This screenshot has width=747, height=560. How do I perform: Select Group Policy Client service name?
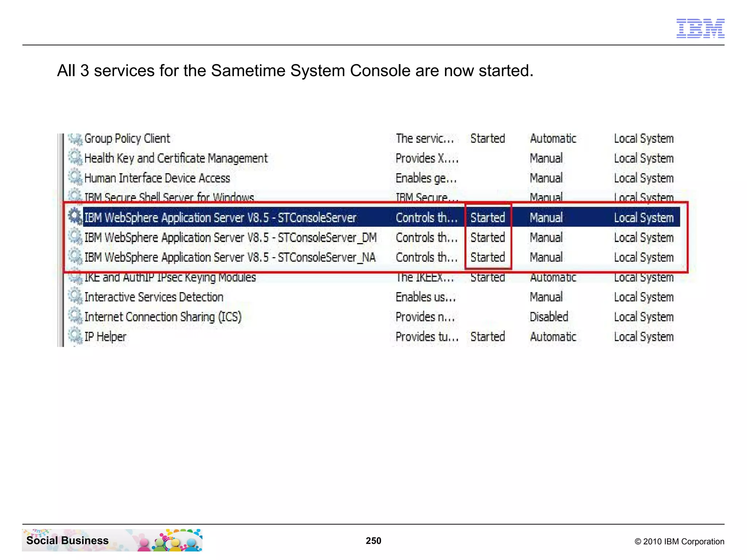tap(127, 139)
